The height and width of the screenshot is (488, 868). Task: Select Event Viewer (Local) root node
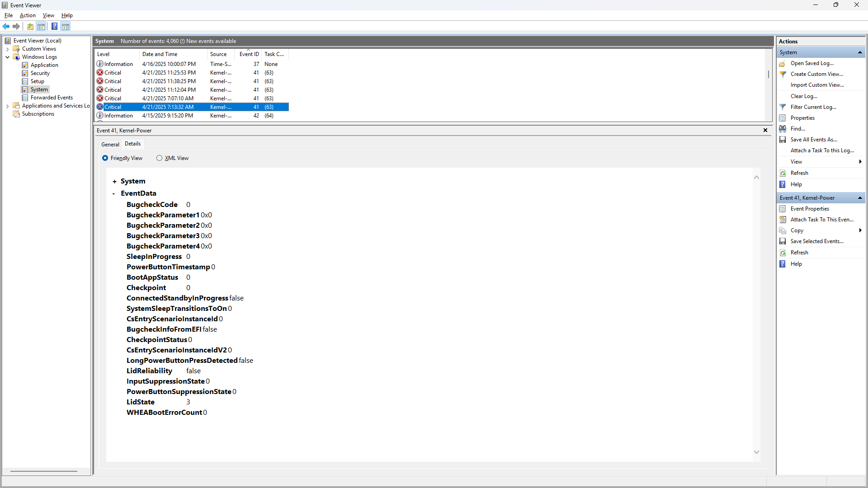tap(37, 41)
